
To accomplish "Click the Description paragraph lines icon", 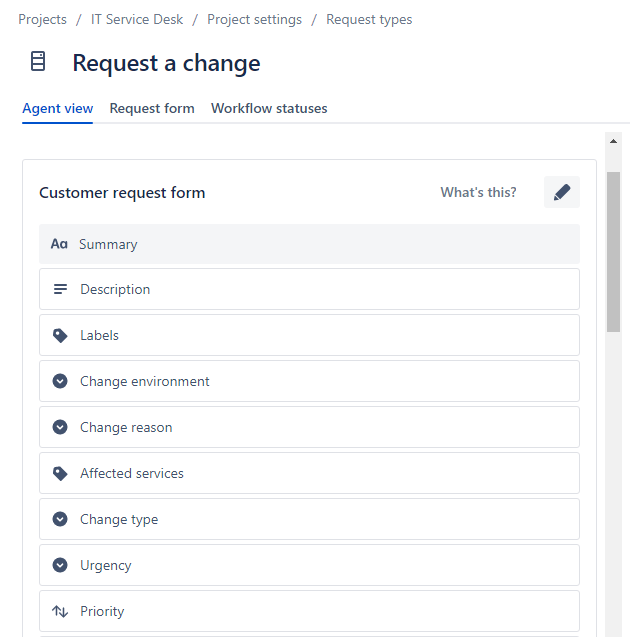I will point(60,289).
